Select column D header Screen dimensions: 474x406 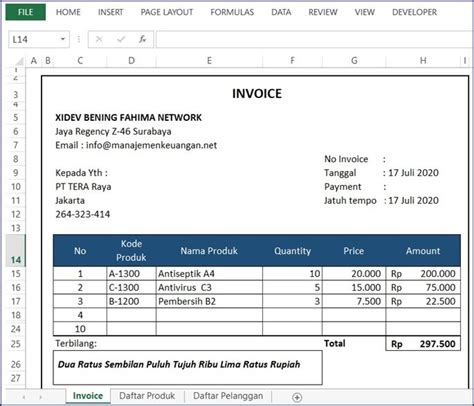131,61
